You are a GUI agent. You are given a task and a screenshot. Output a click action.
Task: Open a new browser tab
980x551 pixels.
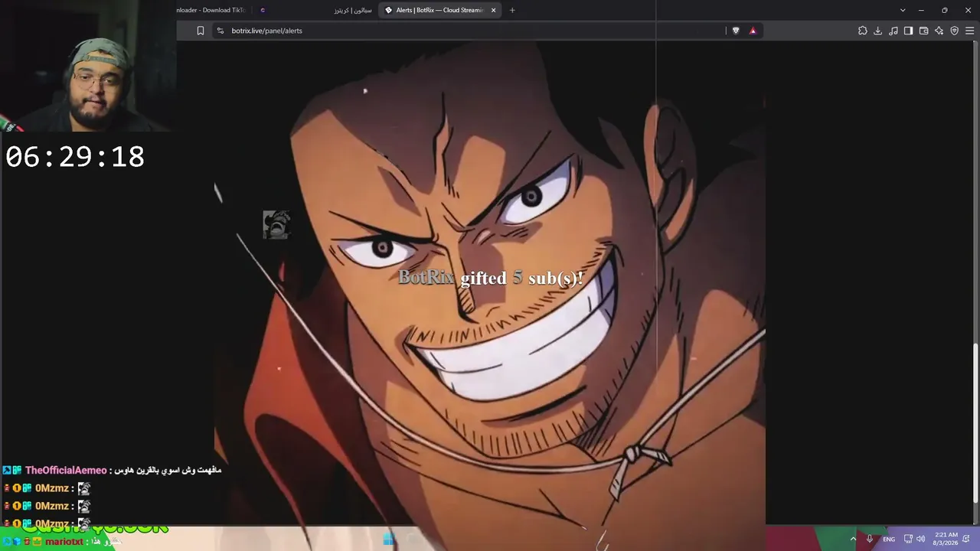(x=512, y=10)
